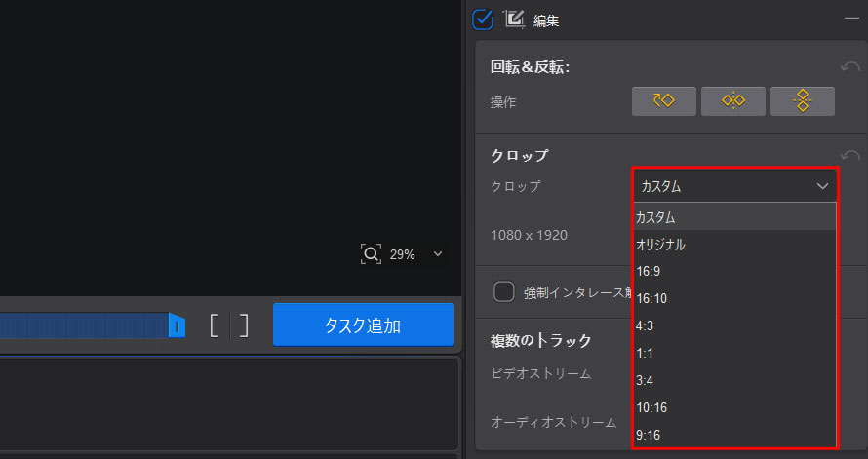
Task: Click the 複数のトラック heading
Action: [541, 341]
